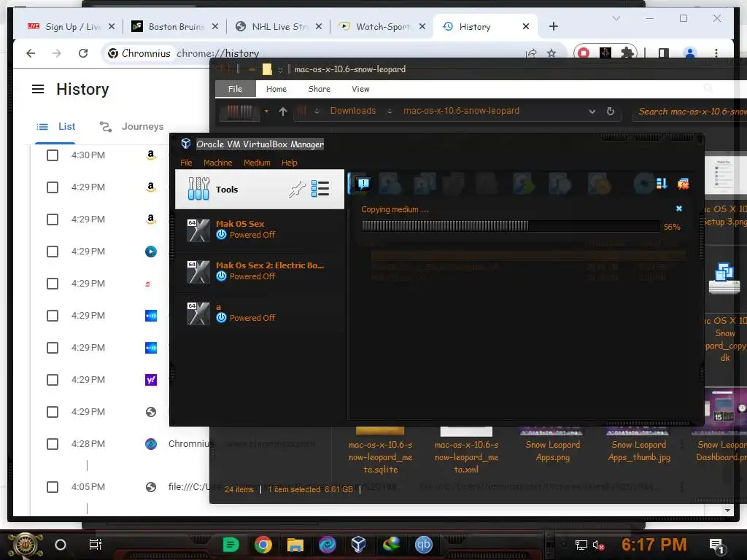
Task: Switch to the Sign Up / Live tab
Action: coord(71,27)
